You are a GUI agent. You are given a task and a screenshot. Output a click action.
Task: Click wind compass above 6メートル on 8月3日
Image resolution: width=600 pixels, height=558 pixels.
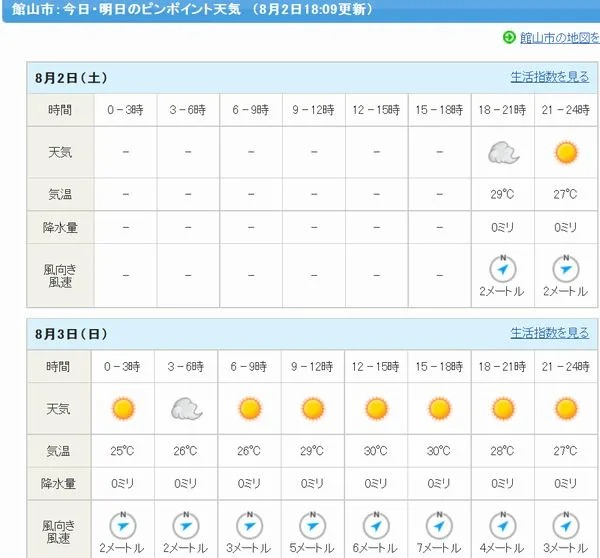(x=376, y=525)
